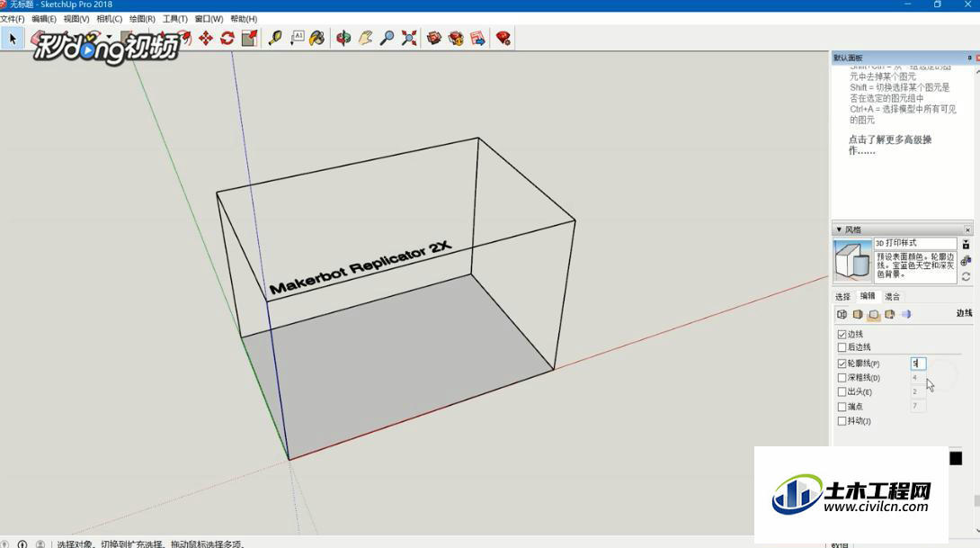Click the Create new style icon
980x548 pixels.
pyautogui.click(x=967, y=260)
